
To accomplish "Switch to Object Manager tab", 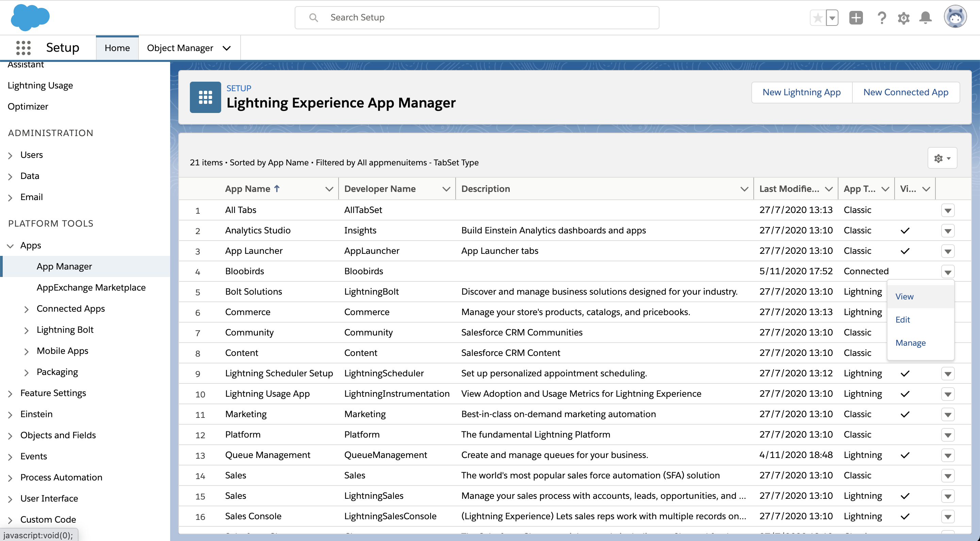I will pos(180,48).
